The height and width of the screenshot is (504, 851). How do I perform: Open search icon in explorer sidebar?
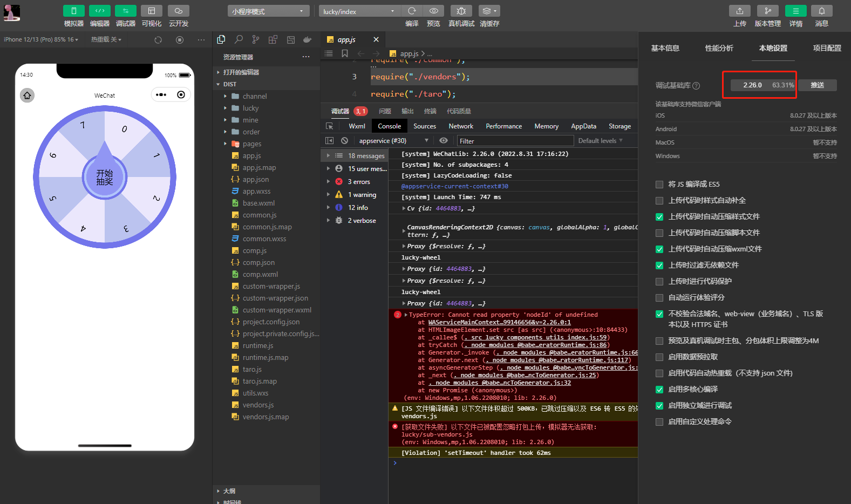[239, 39]
